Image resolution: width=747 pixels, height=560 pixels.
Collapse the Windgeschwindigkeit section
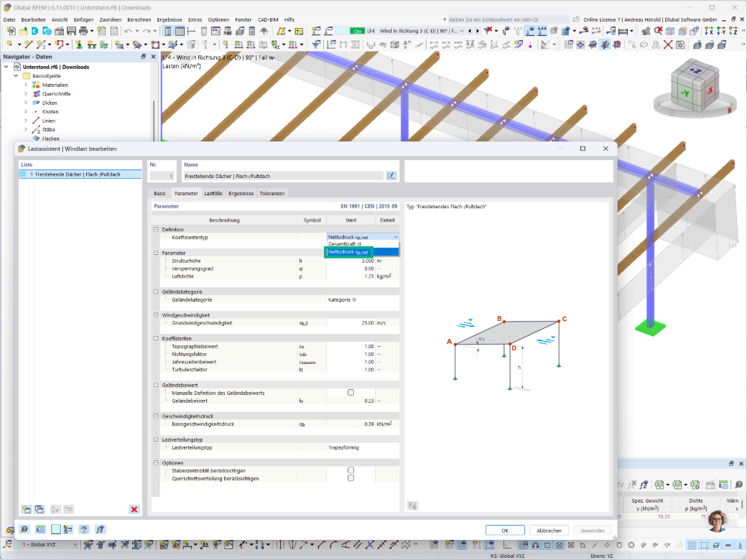click(156, 314)
